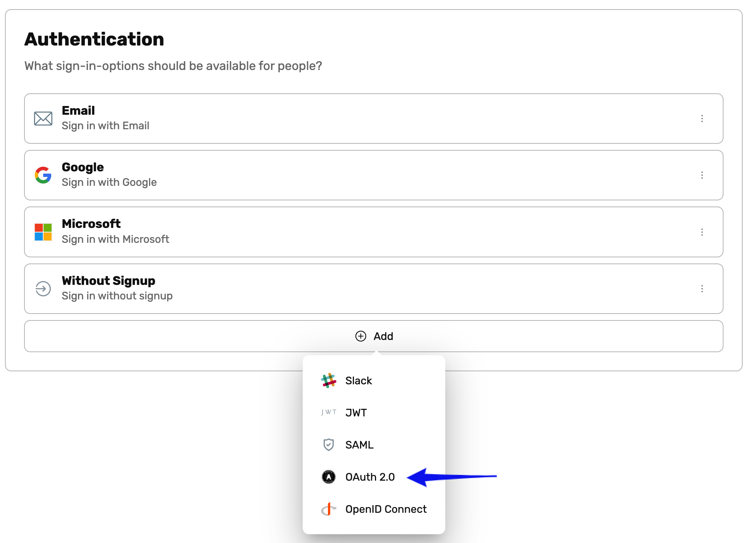Click the plus icon inside the Add button
The width and height of the screenshot is (756, 543).
pos(360,337)
